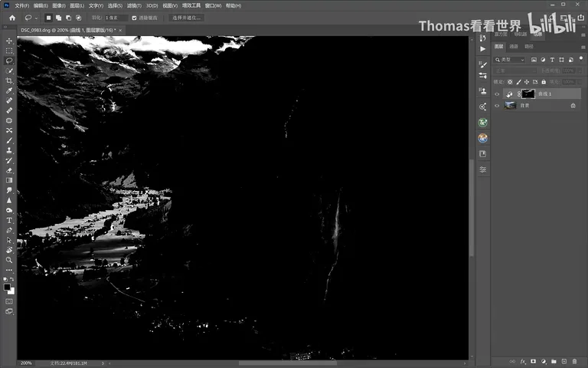Open the Adjustments sliders panel icon
Viewport: 588px width, 368px height.
tap(482, 169)
